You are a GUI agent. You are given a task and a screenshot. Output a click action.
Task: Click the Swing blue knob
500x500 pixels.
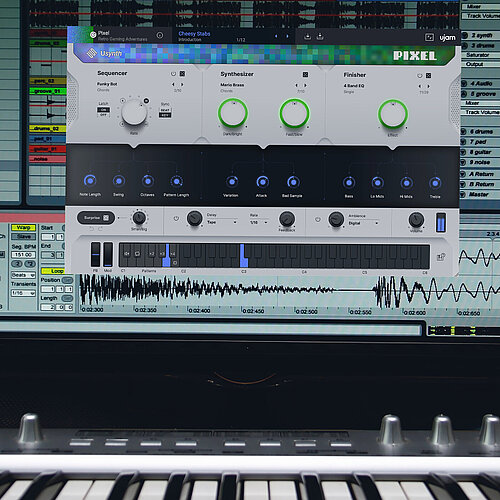click(119, 181)
